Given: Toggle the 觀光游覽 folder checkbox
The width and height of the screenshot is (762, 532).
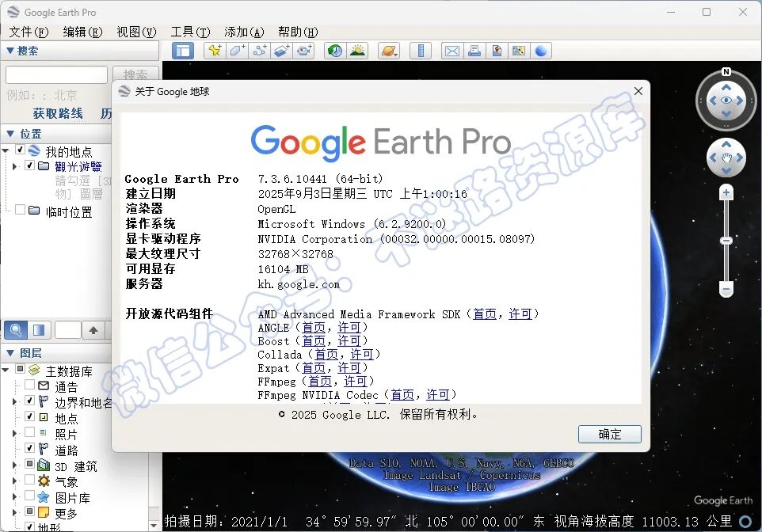Looking at the screenshot, I should tap(29, 165).
